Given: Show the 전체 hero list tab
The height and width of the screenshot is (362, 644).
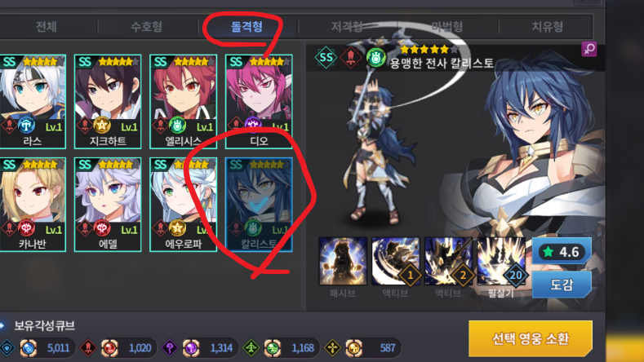Looking at the screenshot, I should (46, 27).
